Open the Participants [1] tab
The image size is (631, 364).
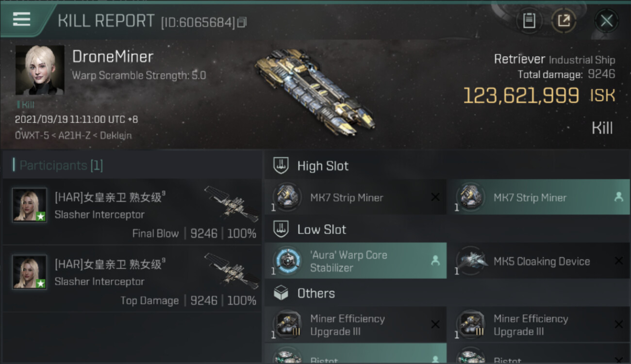pyautogui.click(x=61, y=165)
